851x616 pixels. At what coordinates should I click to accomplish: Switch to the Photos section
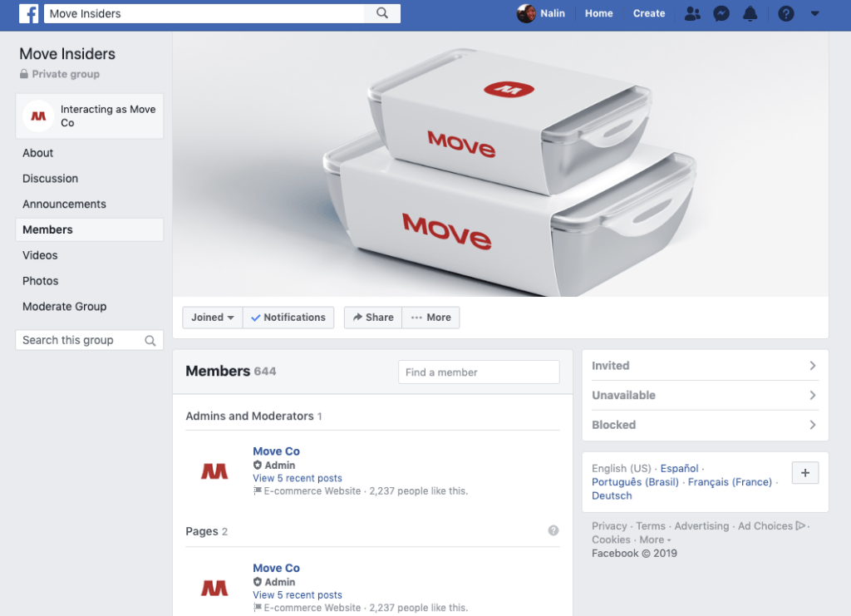40,280
